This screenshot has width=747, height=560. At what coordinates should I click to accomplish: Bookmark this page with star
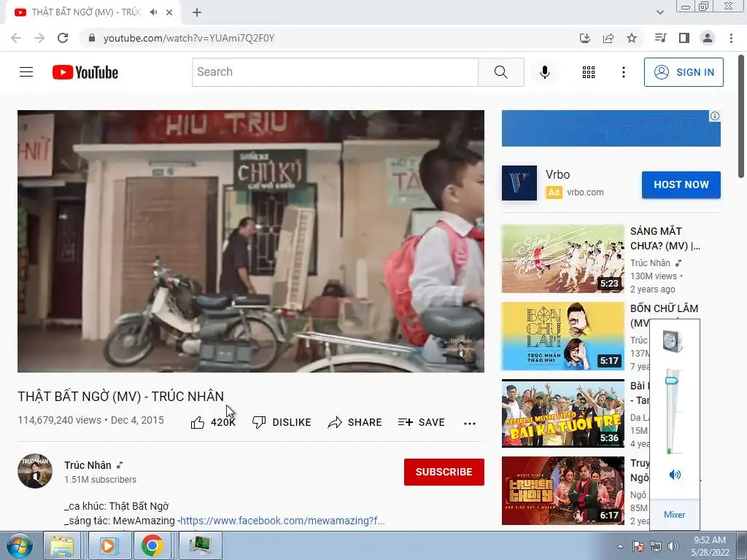tap(632, 38)
